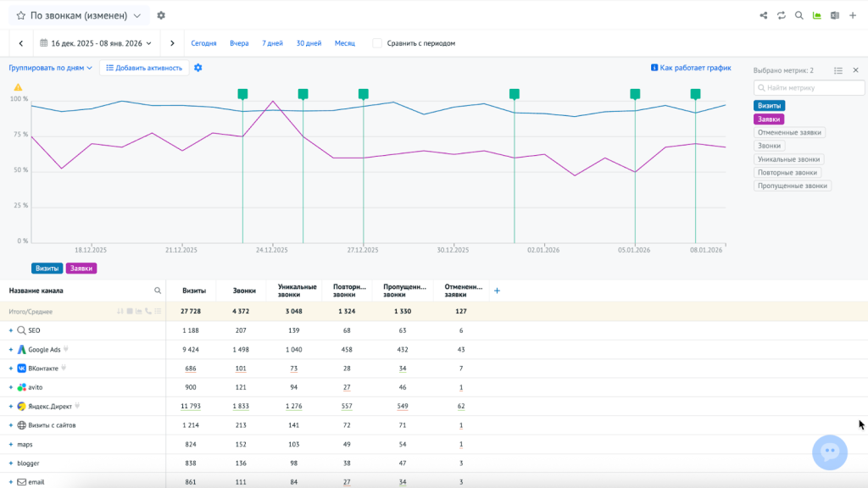The height and width of the screenshot is (488, 868).
Task: Select the 7 дней period
Action: 272,43
